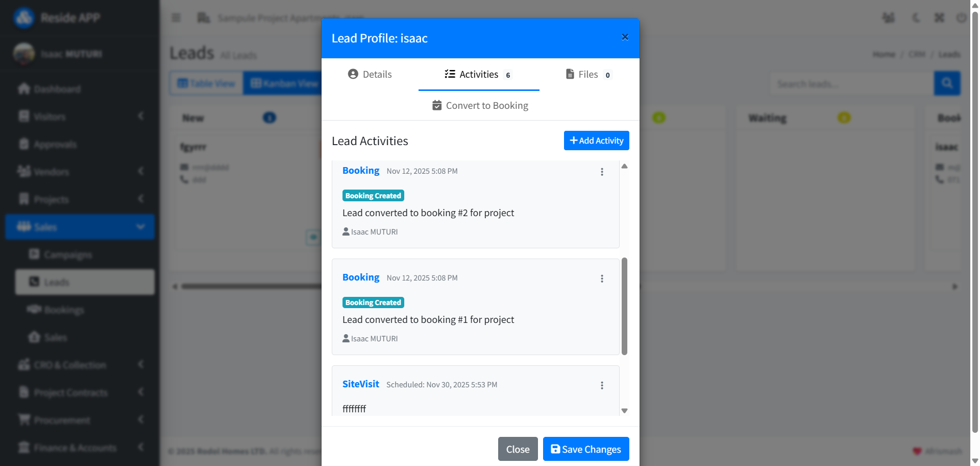Close the Lead Profile dialog with X
Screen dimensions: 980x466
(625, 37)
